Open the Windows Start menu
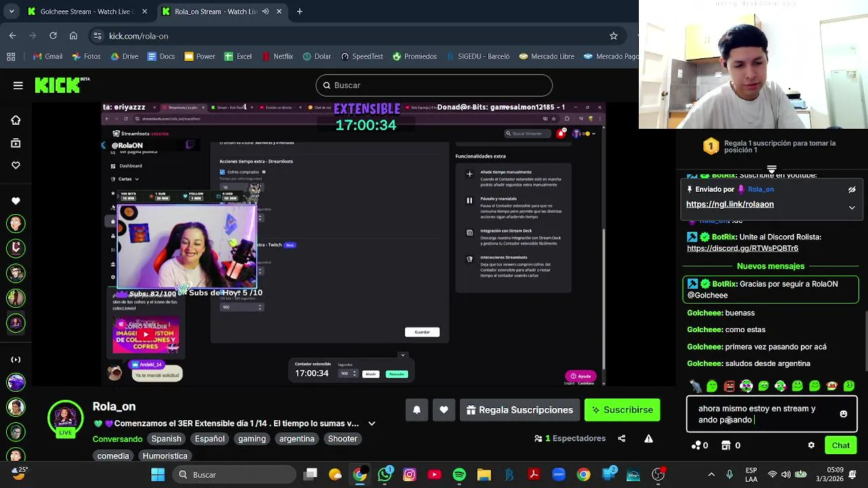 [158, 474]
